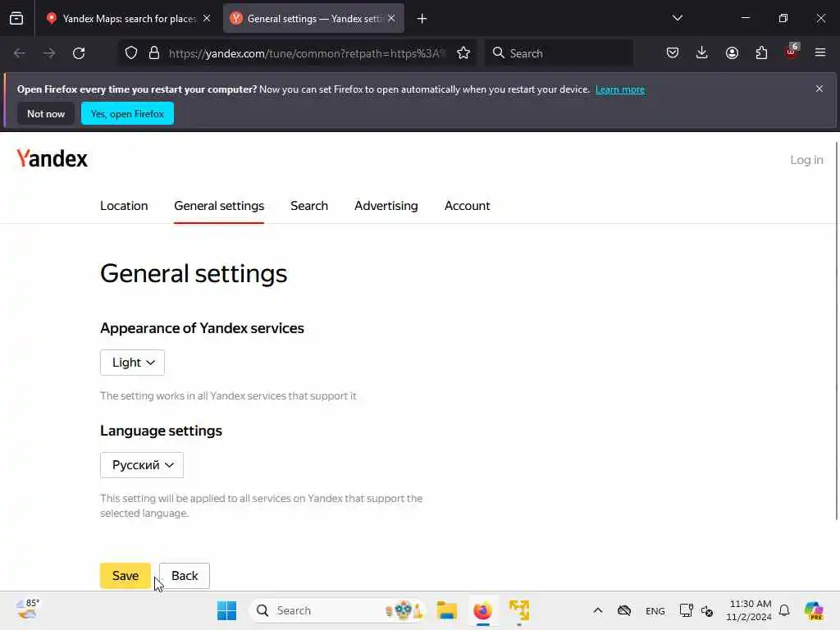840x630 pixels.
Task: Focus the Firefox toolbar search box
Action: [559, 53]
